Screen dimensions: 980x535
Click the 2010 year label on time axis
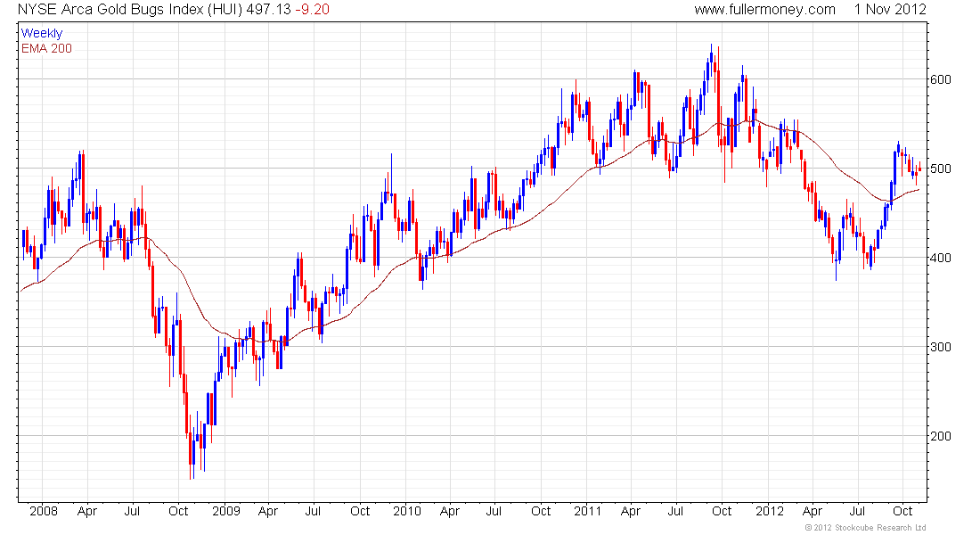(407, 511)
